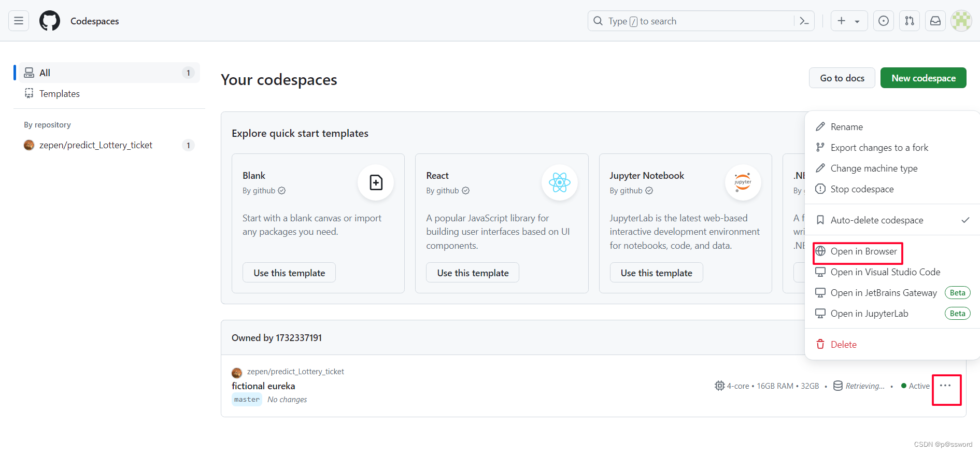Select Open in Visual Studio Code
980x453 pixels.
(892, 272)
